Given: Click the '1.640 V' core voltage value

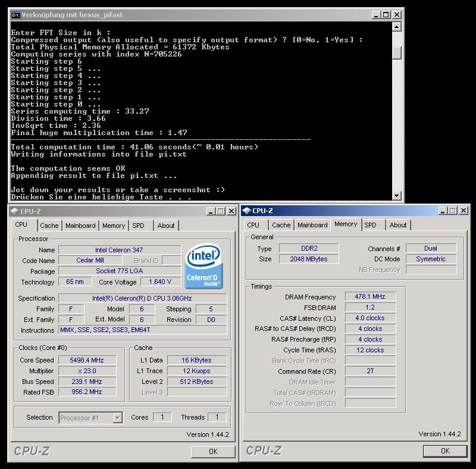Looking at the screenshot, I should pyautogui.click(x=161, y=282).
